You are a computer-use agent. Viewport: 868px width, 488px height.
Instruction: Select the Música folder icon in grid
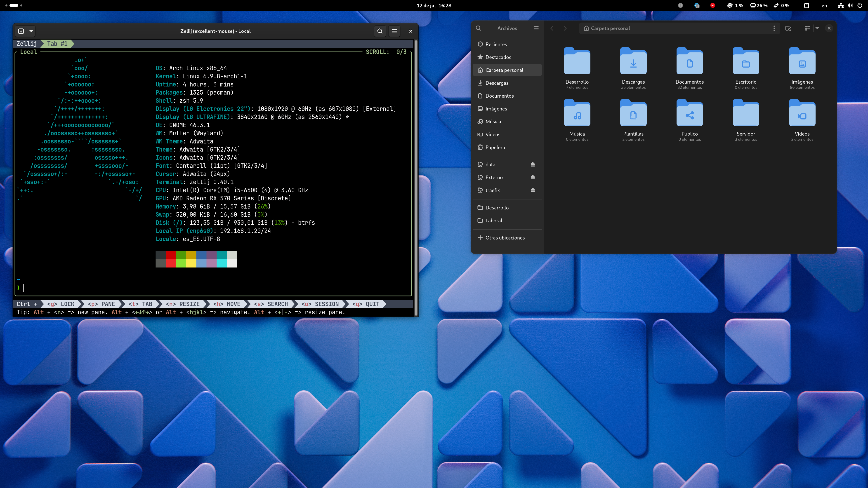pyautogui.click(x=577, y=113)
